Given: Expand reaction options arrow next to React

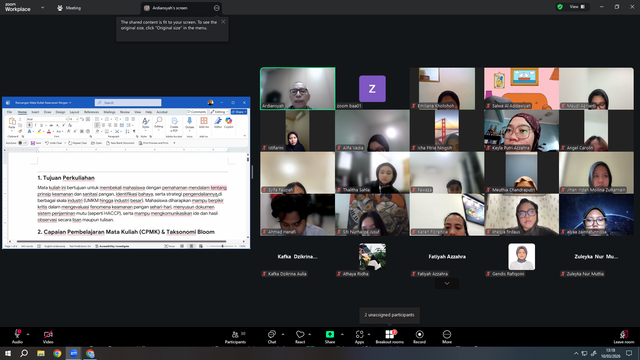Looking at the screenshot, I should [310, 334].
